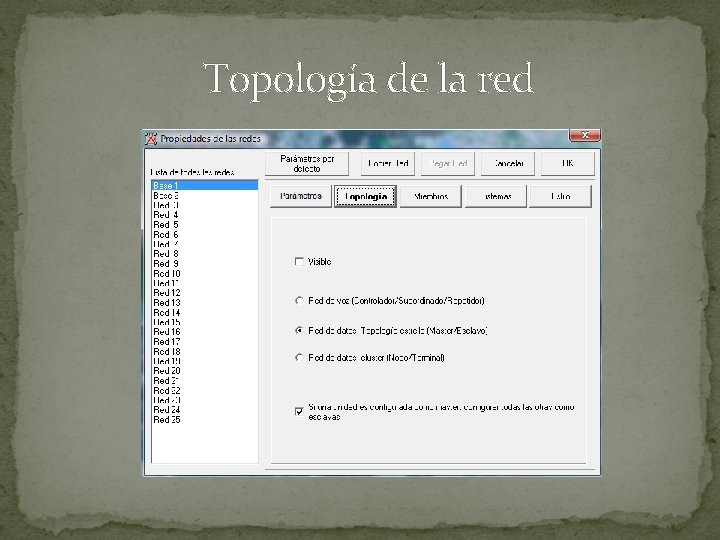Select Red 7 in the network list
Image resolution: width=720 pixels, height=540 pixels.
205,244
